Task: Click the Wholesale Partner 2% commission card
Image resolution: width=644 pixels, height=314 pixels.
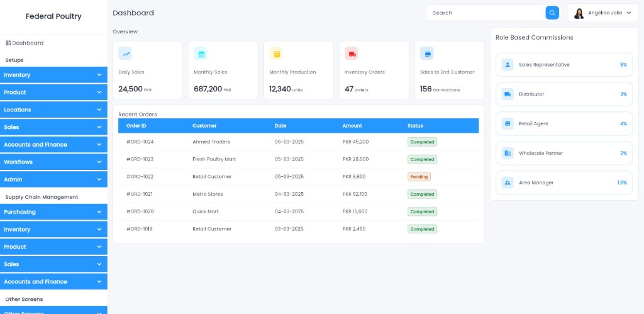Action: pos(564,154)
